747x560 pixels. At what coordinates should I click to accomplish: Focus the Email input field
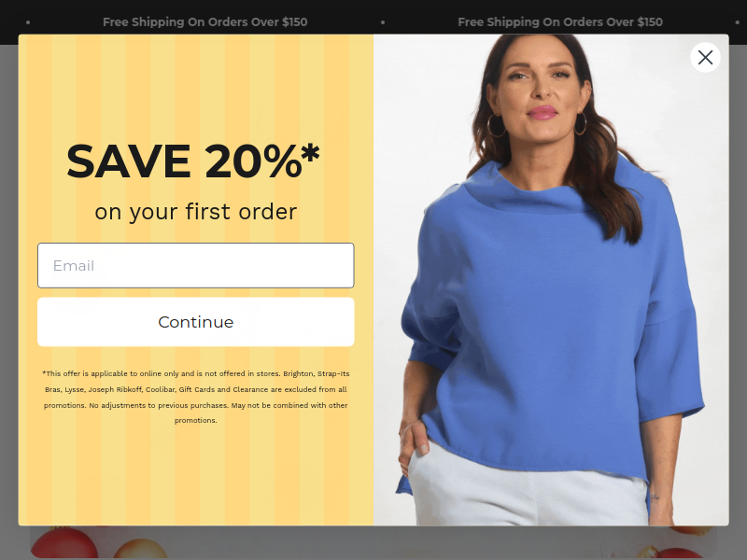click(x=196, y=265)
